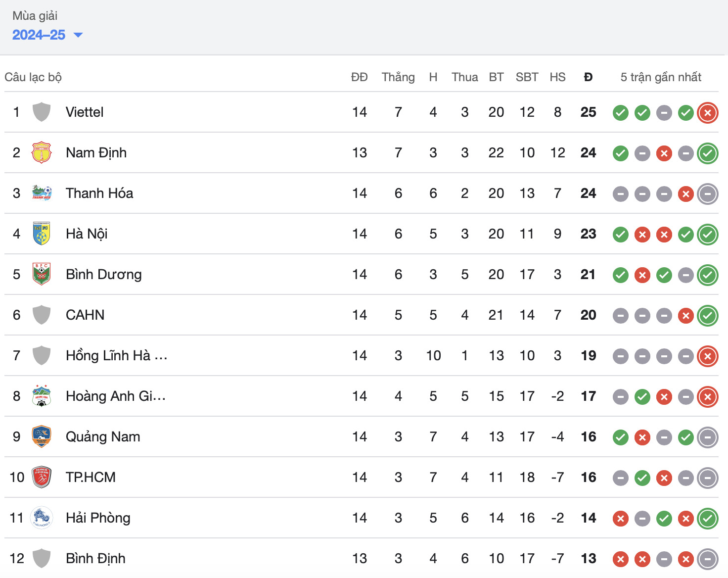Image resolution: width=728 pixels, height=578 pixels.
Task: Click Viettel's latest match loss indicator
Action: (x=707, y=113)
